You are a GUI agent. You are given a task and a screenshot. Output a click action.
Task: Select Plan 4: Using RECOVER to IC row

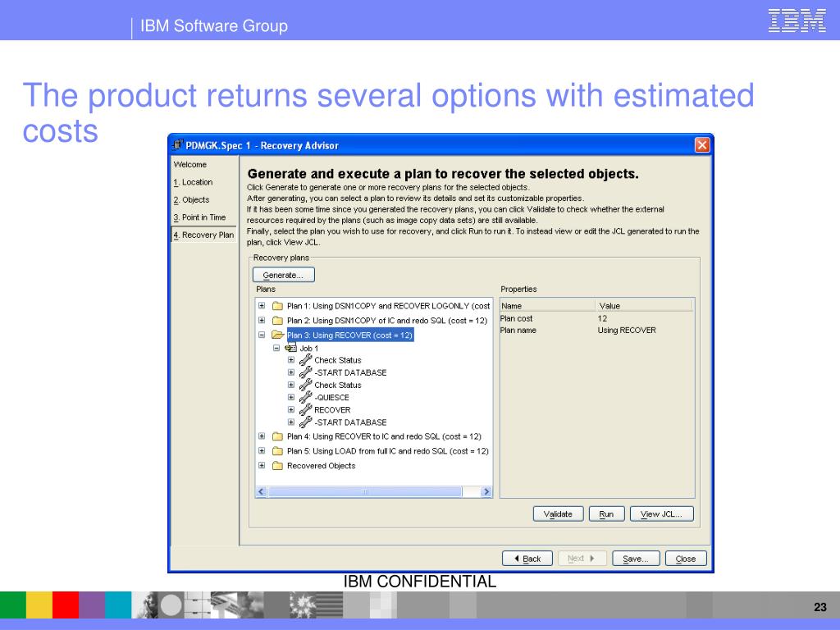tap(384, 436)
